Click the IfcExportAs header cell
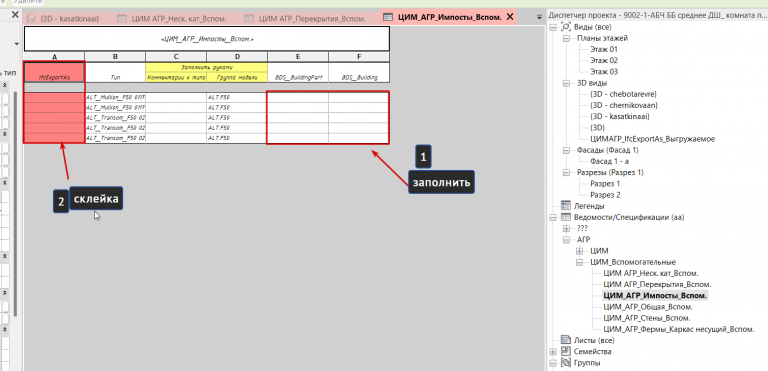 (54, 72)
